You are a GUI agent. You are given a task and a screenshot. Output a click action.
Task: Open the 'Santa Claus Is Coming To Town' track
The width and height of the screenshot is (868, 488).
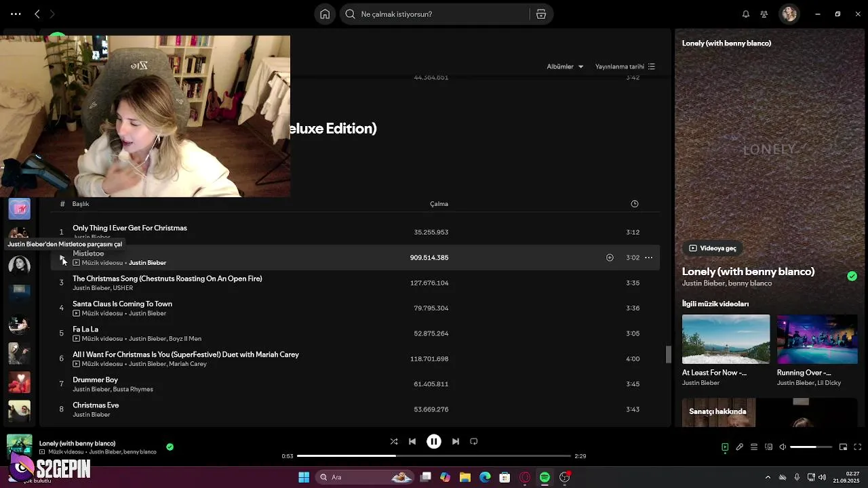pyautogui.click(x=122, y=304)
